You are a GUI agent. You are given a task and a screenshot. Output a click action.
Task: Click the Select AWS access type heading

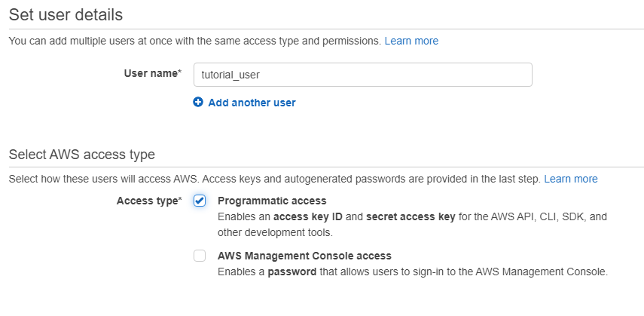82,155
